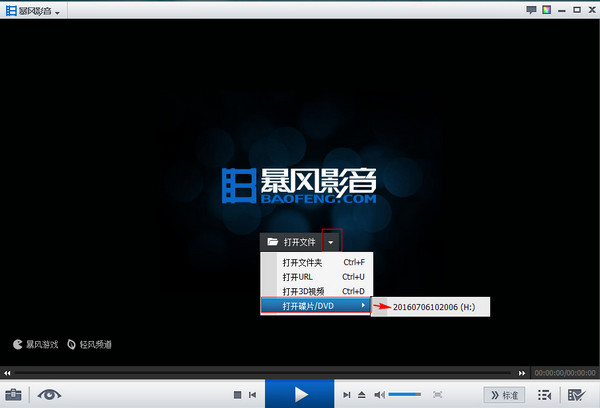Toggle the eye mode icon
This screenshot has width=600, height=408.
[49, 395]
